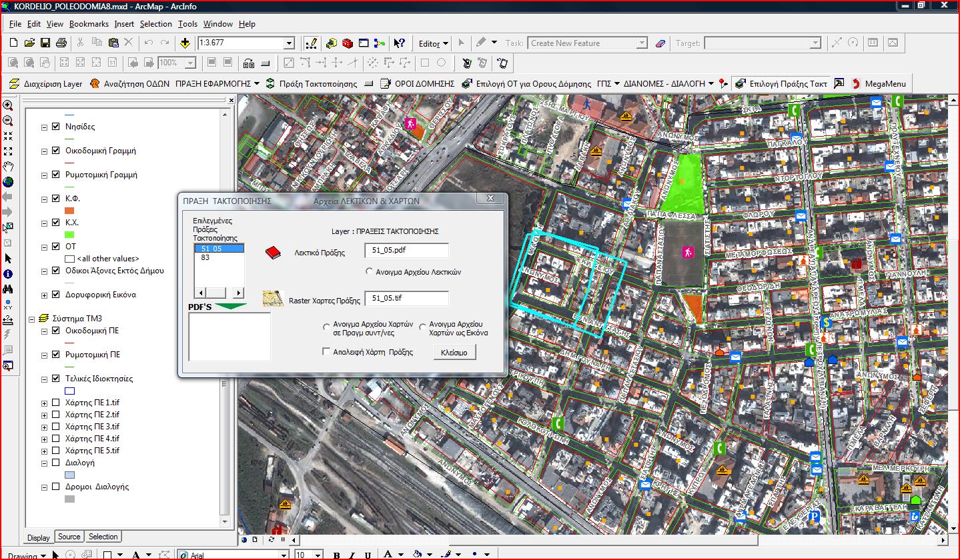
Task: Click the Open map document icon
Action: 29,43
